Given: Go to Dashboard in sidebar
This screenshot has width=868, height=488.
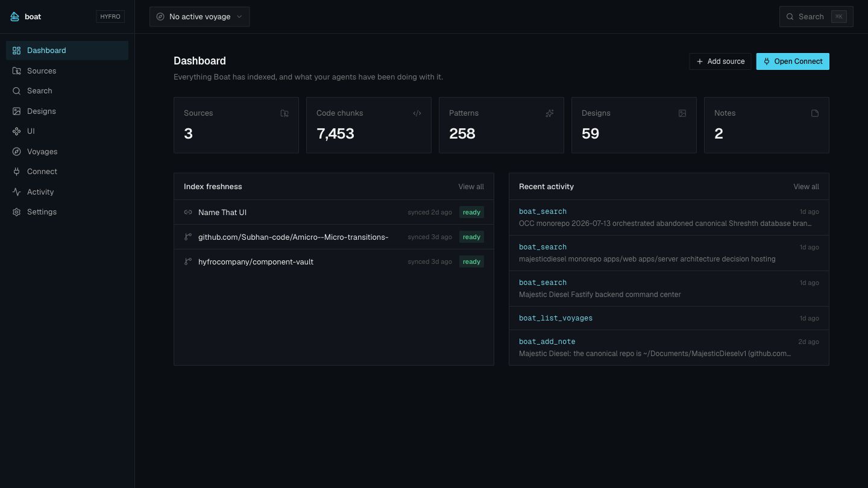Looking at the screenshot, I should [x=67, y=51].
